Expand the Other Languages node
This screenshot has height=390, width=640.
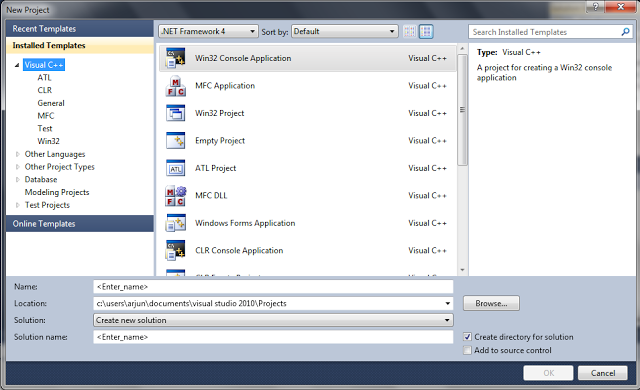[18, 154]
